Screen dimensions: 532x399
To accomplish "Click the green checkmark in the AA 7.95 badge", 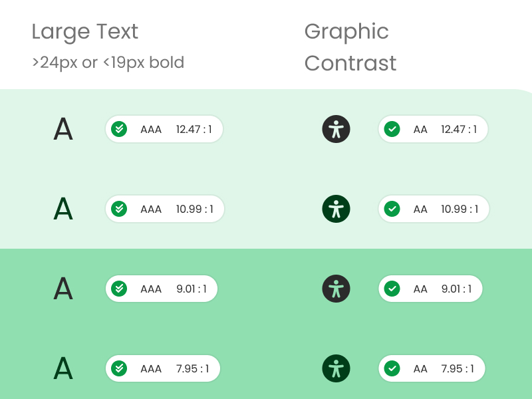I will point(392,368).
